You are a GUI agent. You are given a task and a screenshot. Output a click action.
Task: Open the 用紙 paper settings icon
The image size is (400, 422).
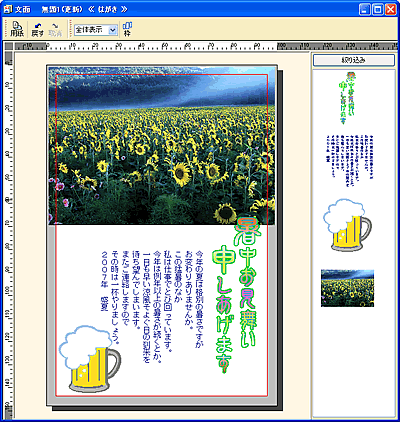(x=17, y=29)
